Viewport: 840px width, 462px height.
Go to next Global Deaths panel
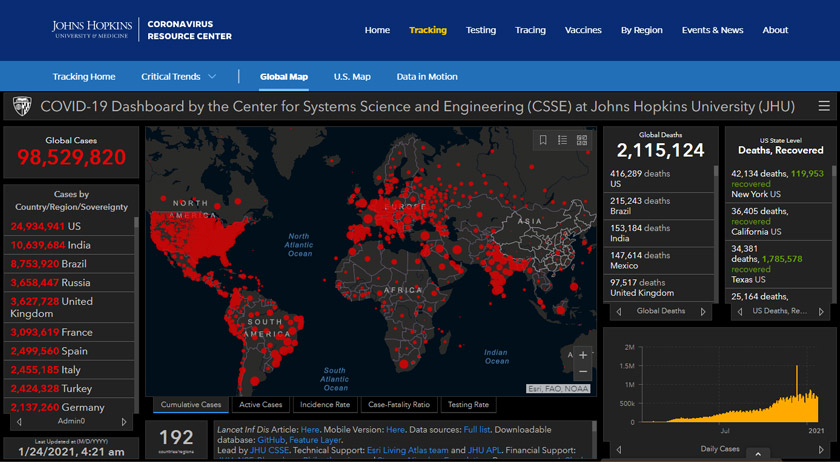click(702, 311)
